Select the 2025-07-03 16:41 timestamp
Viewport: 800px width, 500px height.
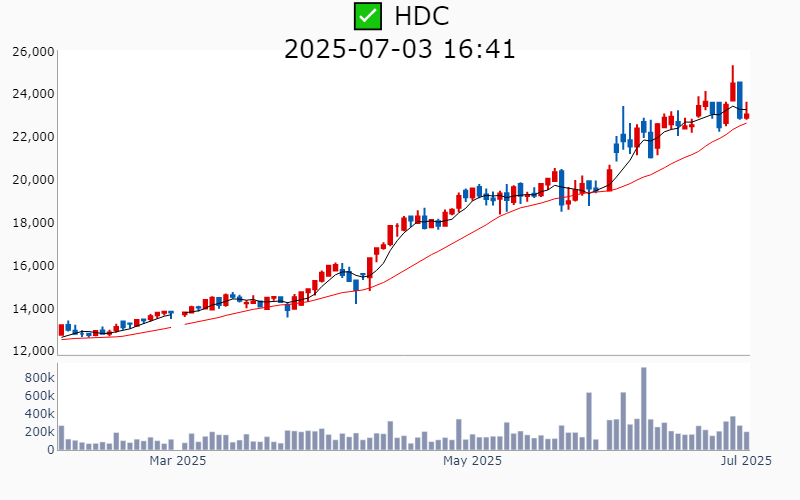coord(399,49)
